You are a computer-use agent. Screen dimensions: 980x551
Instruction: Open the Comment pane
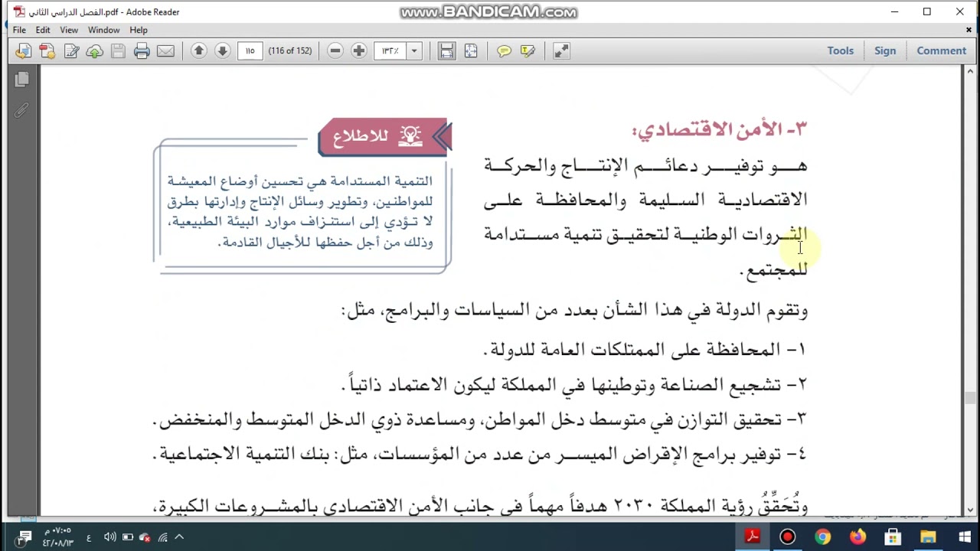(941, 51)
